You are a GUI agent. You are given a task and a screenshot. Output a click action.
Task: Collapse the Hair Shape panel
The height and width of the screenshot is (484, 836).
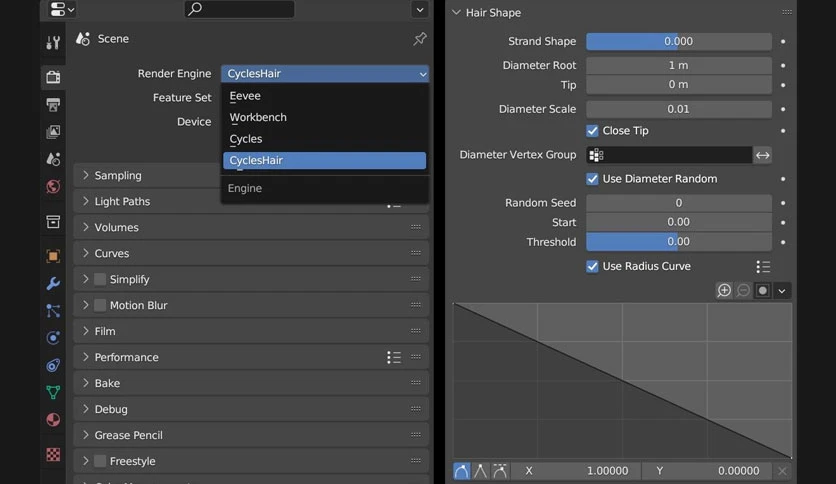pyautogui.click(x=456, y=12)
